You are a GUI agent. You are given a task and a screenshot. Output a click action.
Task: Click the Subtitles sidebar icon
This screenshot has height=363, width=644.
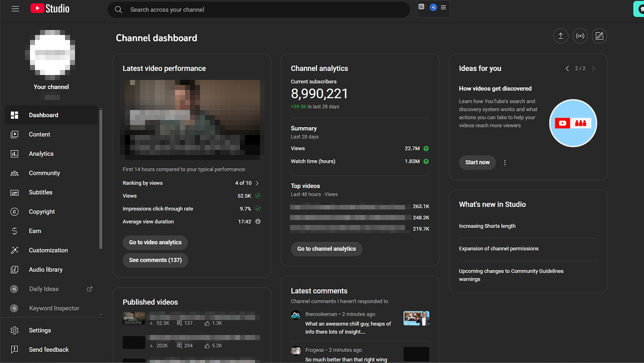(x=14, y=192)
